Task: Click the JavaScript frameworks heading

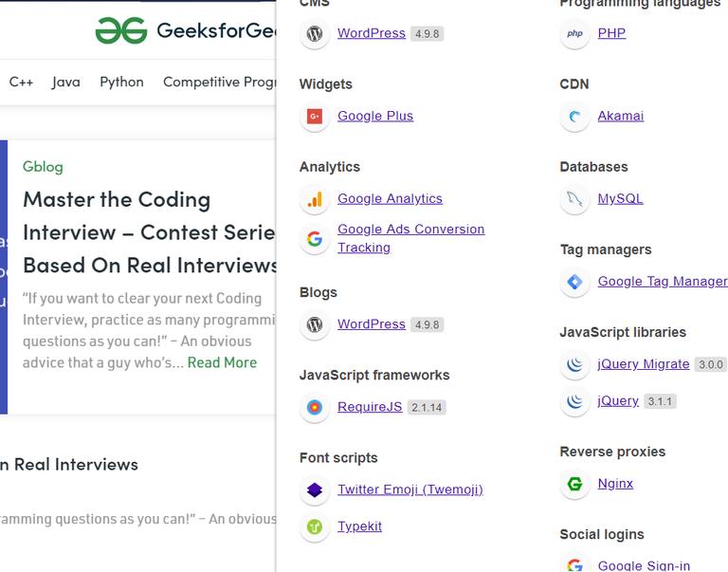Action: click(x=374, y=375)
